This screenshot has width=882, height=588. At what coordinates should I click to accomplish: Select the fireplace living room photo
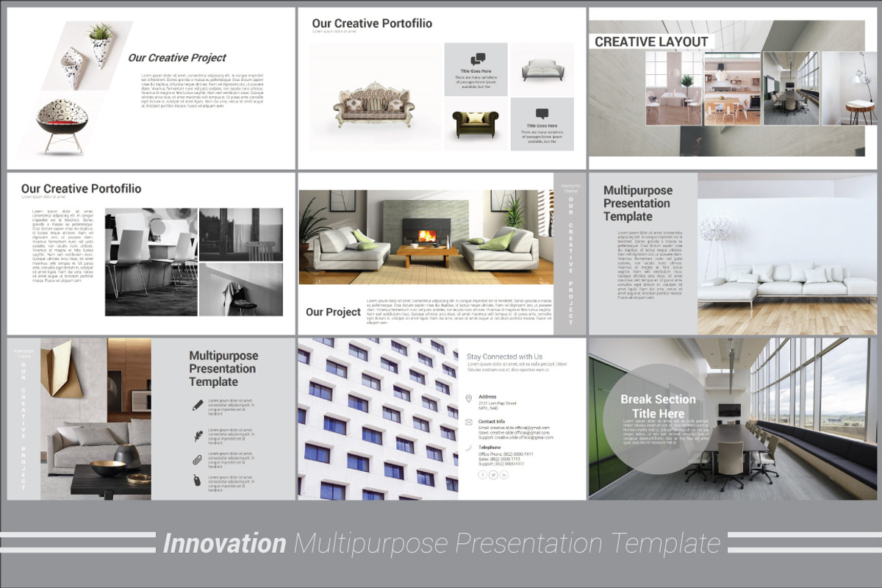coord(426,237)
